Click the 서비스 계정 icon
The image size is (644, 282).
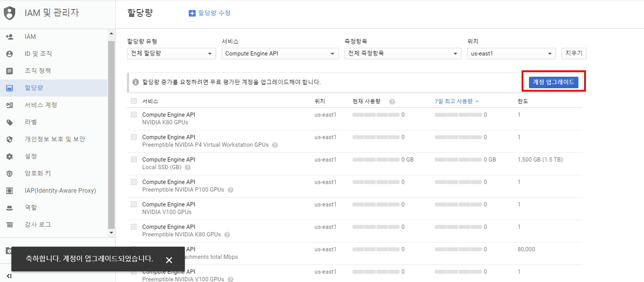10,105
